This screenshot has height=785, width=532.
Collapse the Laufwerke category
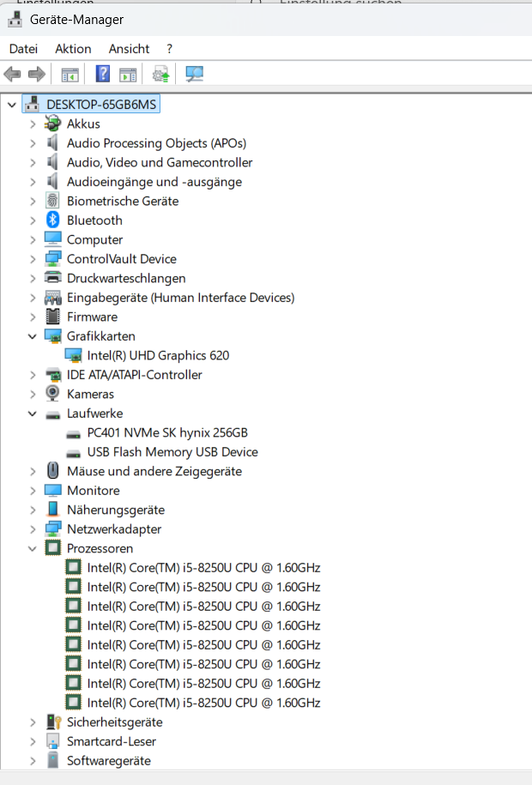pyautogui.click(x=33, y=414)
